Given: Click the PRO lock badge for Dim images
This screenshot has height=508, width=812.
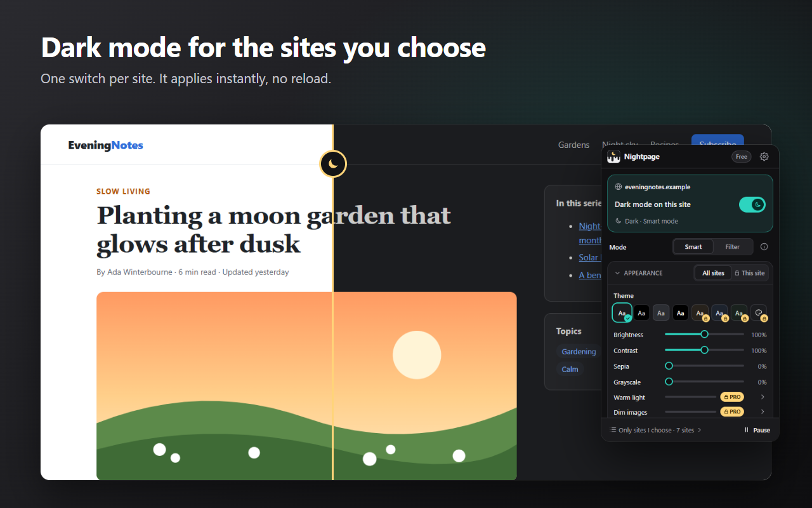Looking at the screenshot, I should 732,411.
